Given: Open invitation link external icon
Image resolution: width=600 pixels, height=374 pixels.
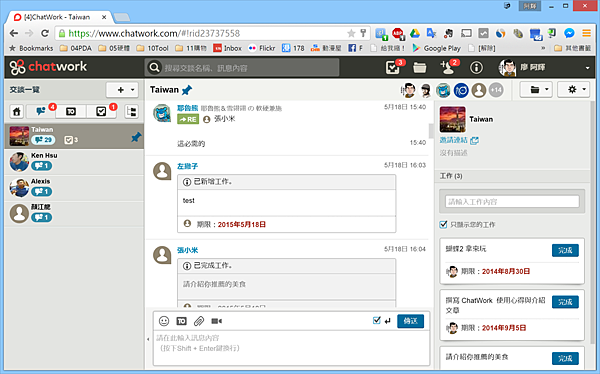Looking at the screenshot, I should 474,140.
